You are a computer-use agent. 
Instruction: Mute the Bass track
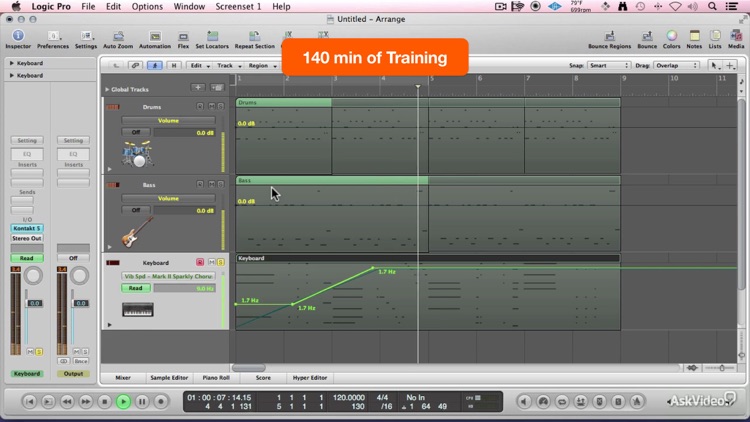(211, 184)
